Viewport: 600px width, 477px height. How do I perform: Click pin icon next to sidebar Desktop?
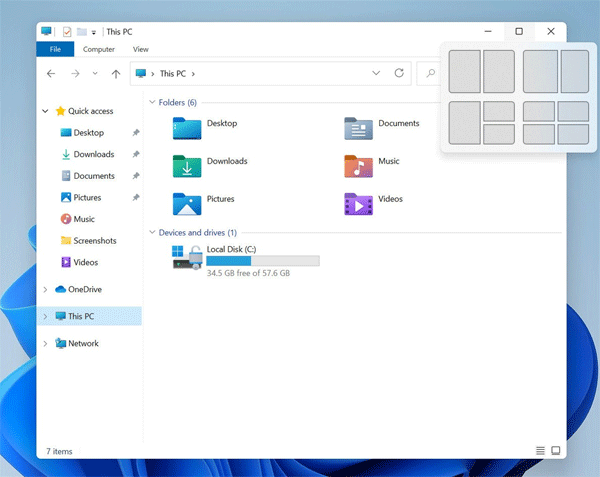(x=135, y=133)
